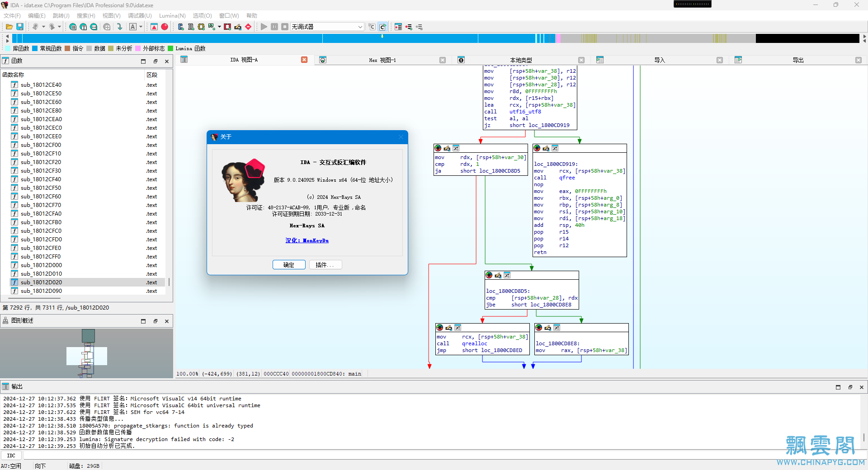Viewport: 868px width, 470px height.
Task: Click the 函数名称 column header
Action: 72,75
